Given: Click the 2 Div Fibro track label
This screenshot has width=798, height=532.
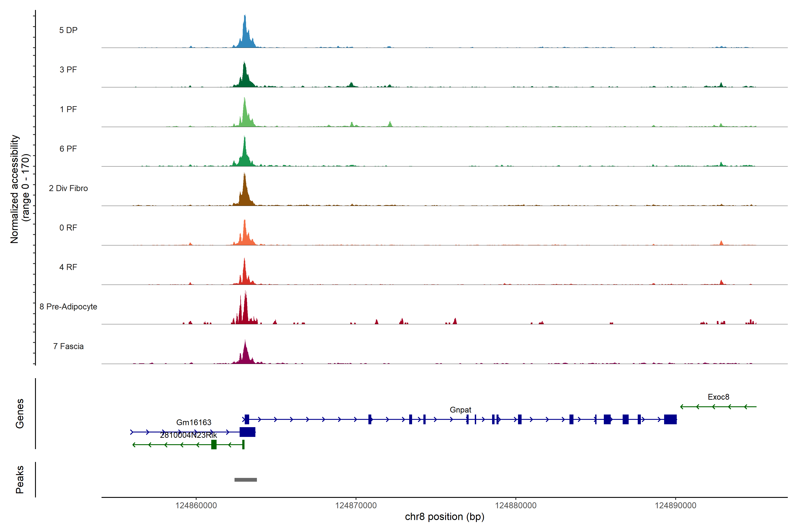Looking at the screenshot, I should [x=68, y=188].
